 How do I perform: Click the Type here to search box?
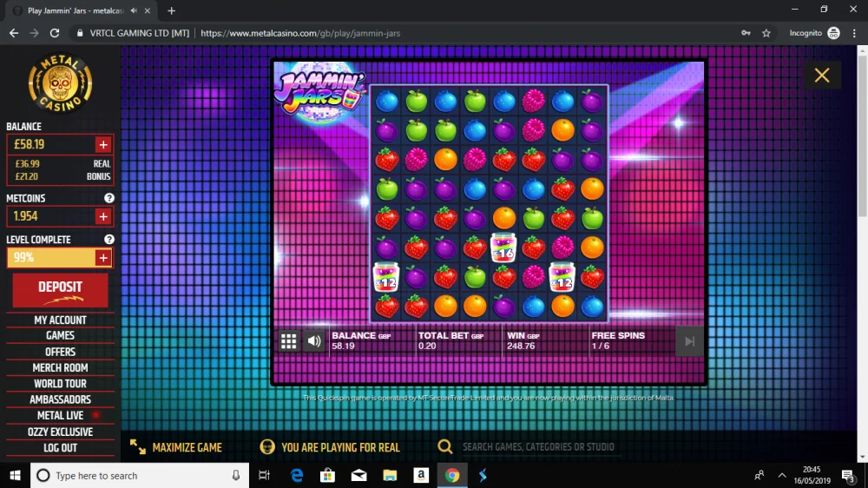140,475
